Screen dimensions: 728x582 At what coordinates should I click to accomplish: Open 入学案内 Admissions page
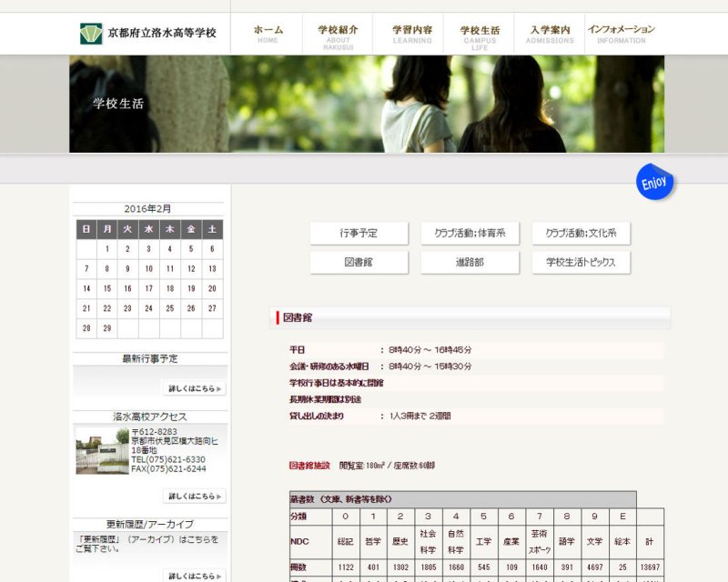tap(550, 34)
